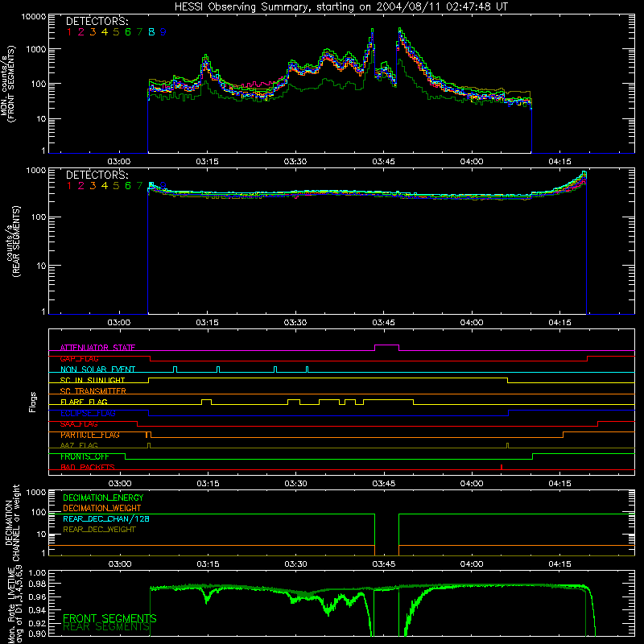Select dark green detector number 7 in front segments legend

[139, 32]
